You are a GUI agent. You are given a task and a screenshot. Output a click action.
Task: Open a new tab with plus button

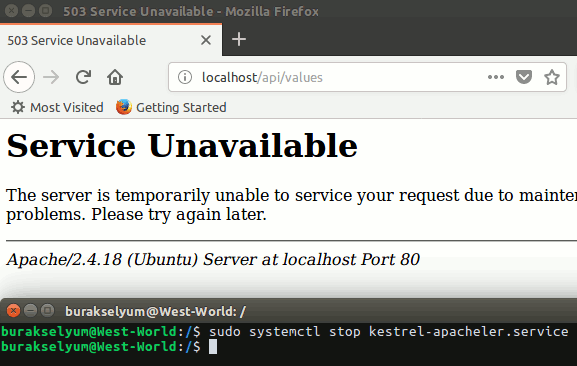coord(239,39)
